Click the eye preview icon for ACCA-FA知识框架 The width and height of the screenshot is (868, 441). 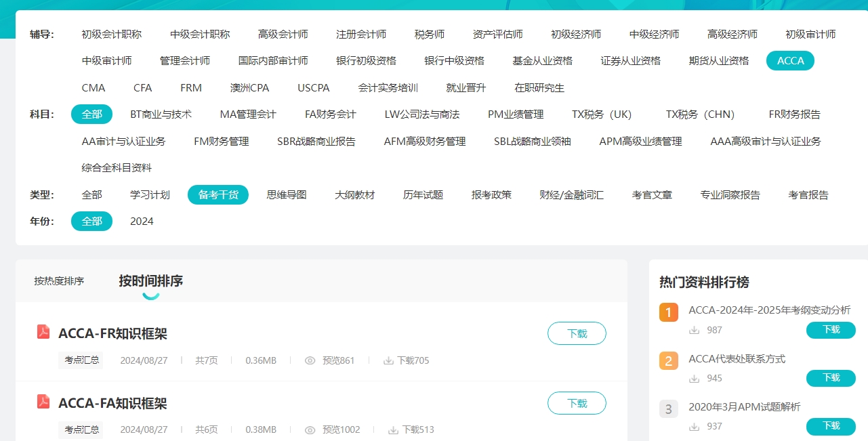tap(310, 429)
